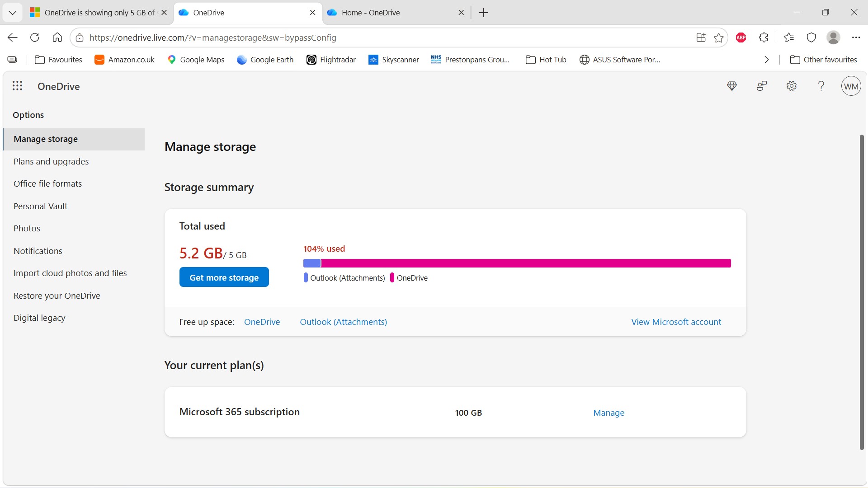Image resolution: width=868 pixels, height=488 pixels.
Task: Click the OneDrive header title
Action: (x=59, y=86)
